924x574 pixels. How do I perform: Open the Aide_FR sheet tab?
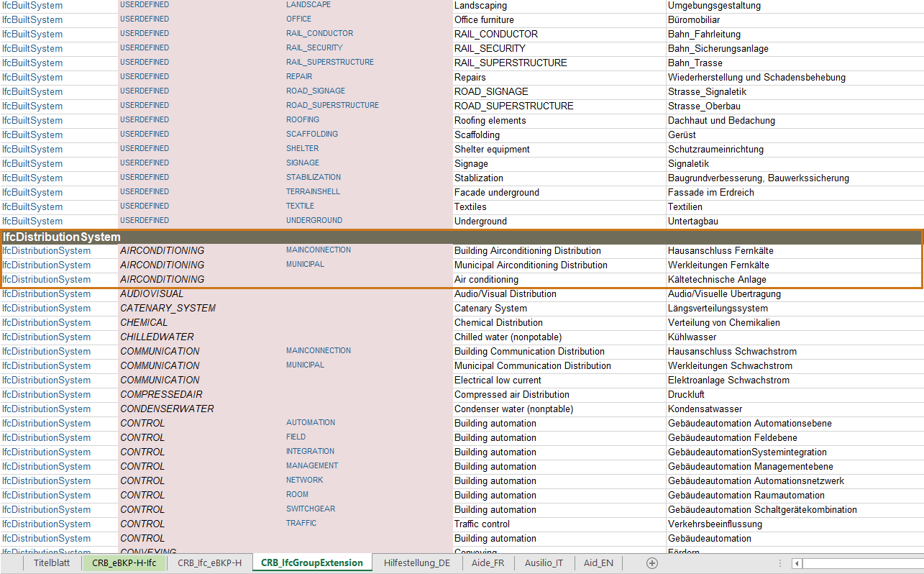point(488,563)
